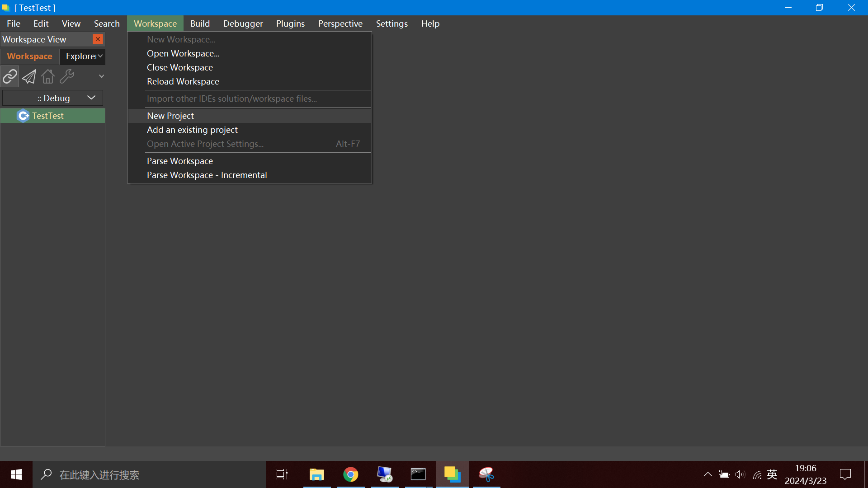Select New Project menu entry
This screenshot has width=868, height=488.
point(170,116)
